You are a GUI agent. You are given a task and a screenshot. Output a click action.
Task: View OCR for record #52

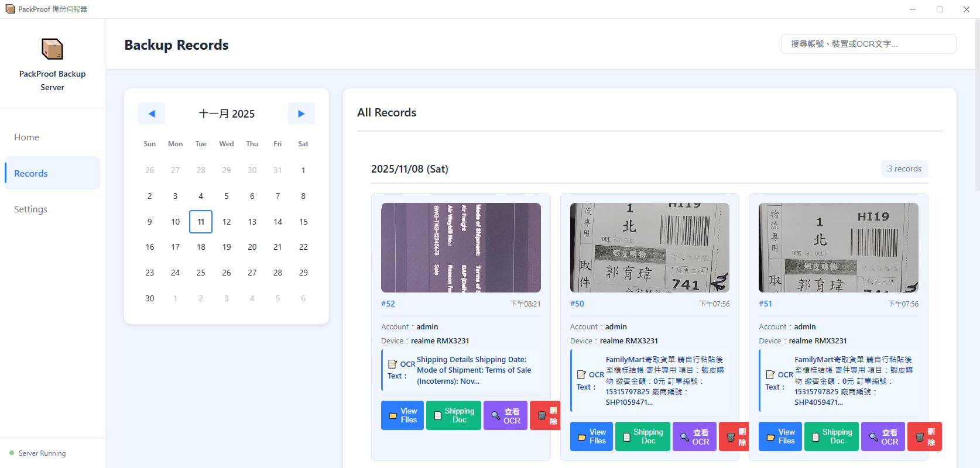click(x=505, y=415)
